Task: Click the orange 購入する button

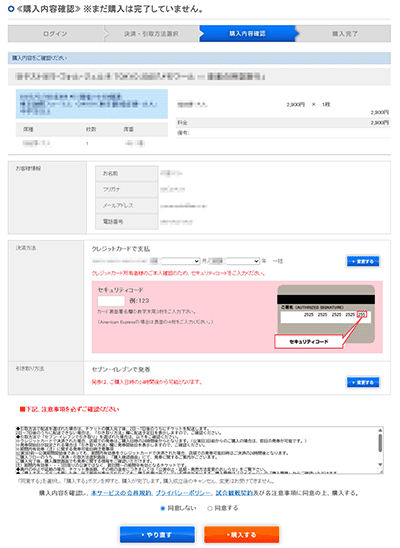Action: 241,535
